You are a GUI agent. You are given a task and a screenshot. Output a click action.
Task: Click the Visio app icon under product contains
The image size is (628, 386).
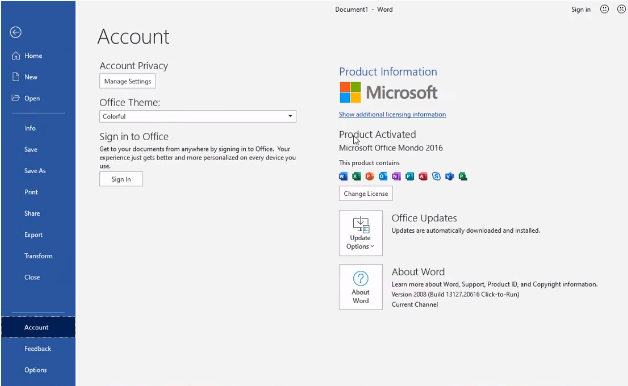pyautogui.click(x=449, y=176)
